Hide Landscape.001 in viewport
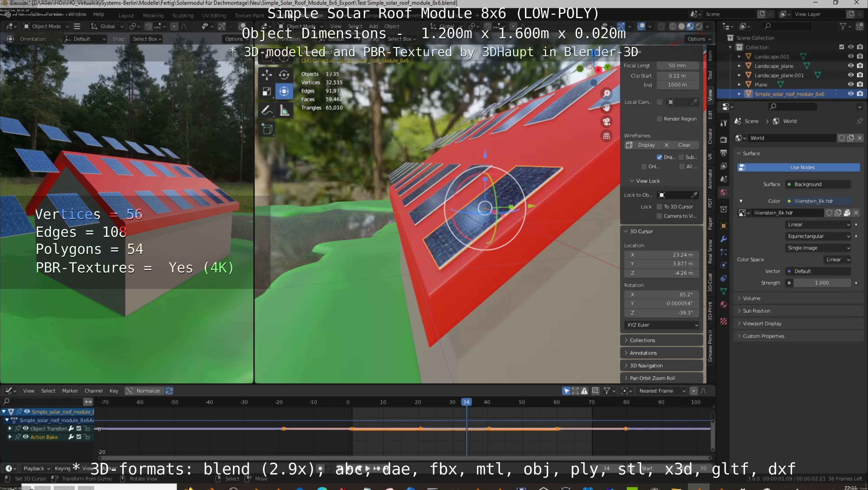The width and height of the screenshot is (868, 490). (850, 56)
